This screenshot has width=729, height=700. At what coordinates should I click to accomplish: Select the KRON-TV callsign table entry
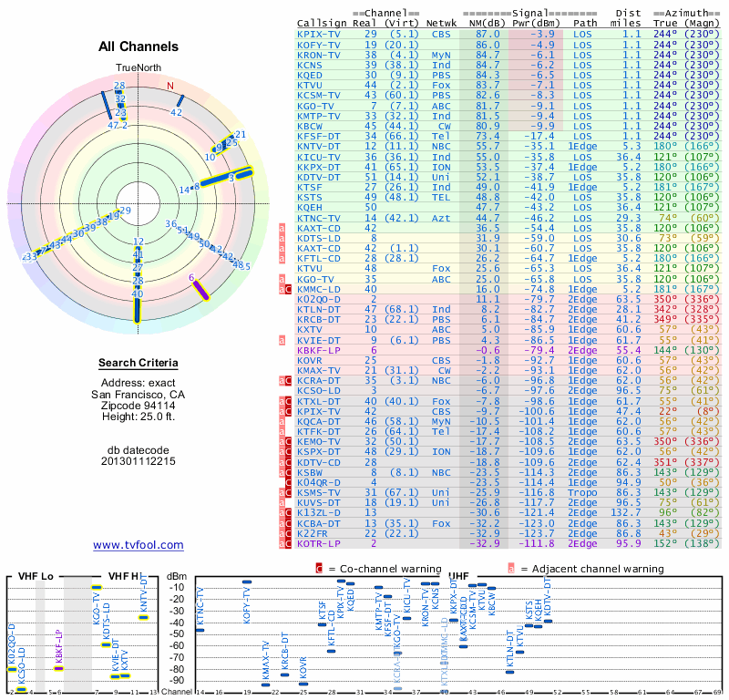[x=319, y=55]
